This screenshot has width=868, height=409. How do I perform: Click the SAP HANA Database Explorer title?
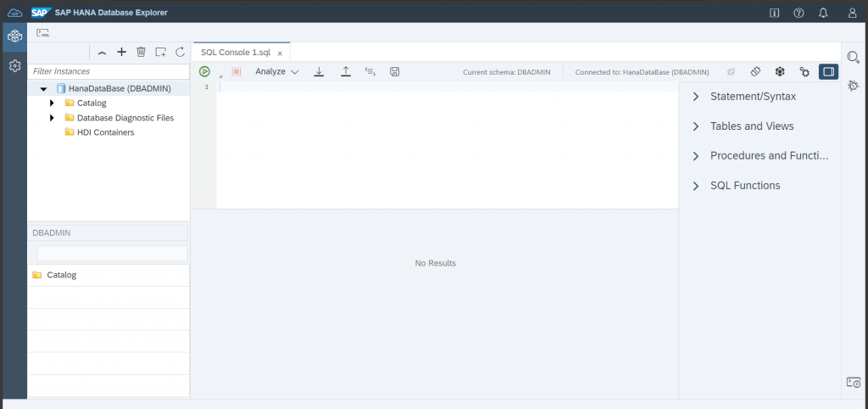tap(111, 12)
